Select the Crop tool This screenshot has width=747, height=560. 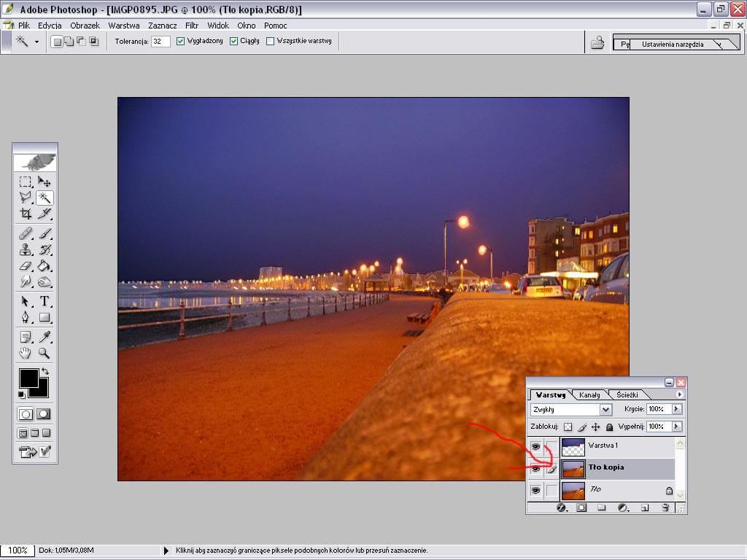tap(26, 214)
